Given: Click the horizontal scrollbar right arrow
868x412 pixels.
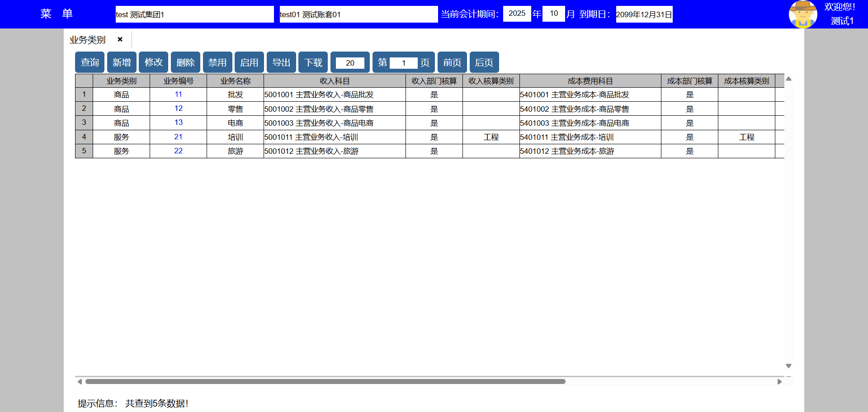Looking at the screenshot, I should tap(779, 382).
